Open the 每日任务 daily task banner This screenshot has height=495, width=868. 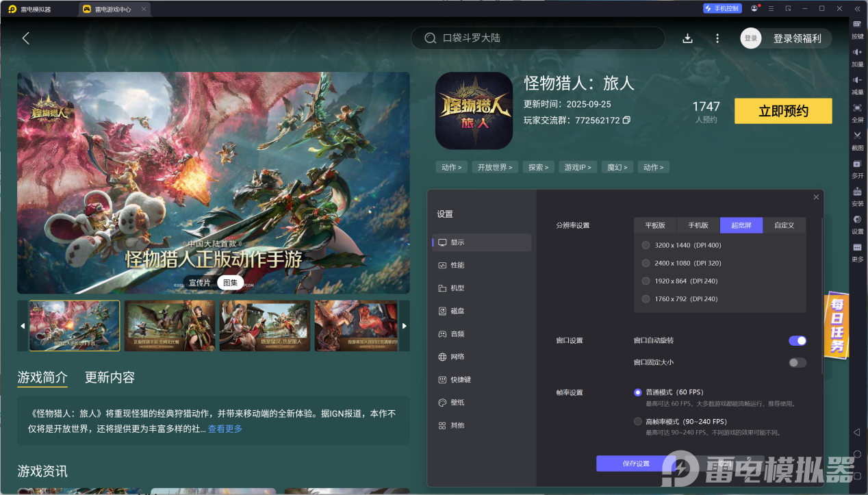837,326
